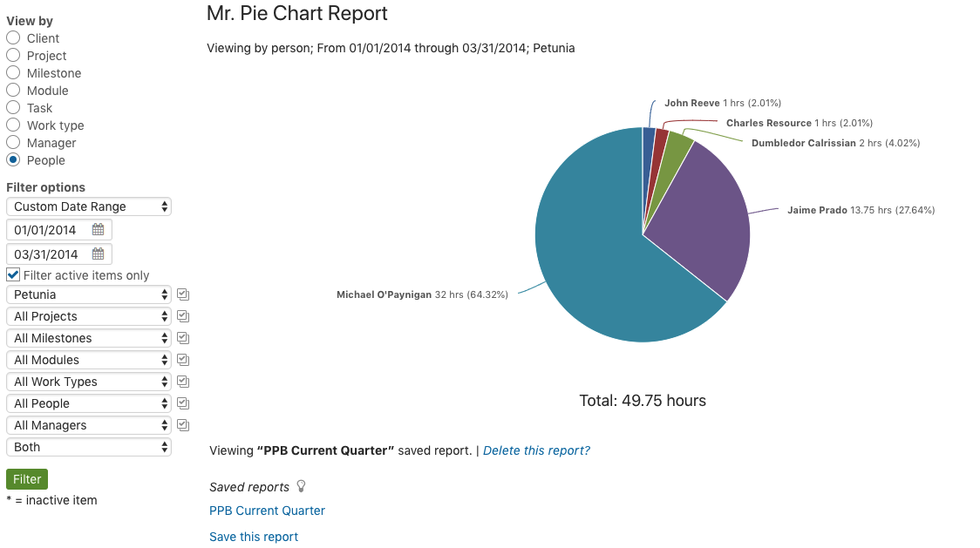This screenshot has width=980, height=548.
Task: Select the Project view by option
Action: [13, 55]
